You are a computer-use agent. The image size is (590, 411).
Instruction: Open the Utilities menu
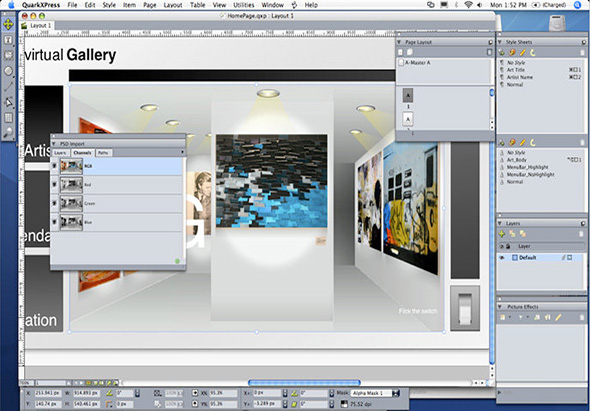click(244, 5)
